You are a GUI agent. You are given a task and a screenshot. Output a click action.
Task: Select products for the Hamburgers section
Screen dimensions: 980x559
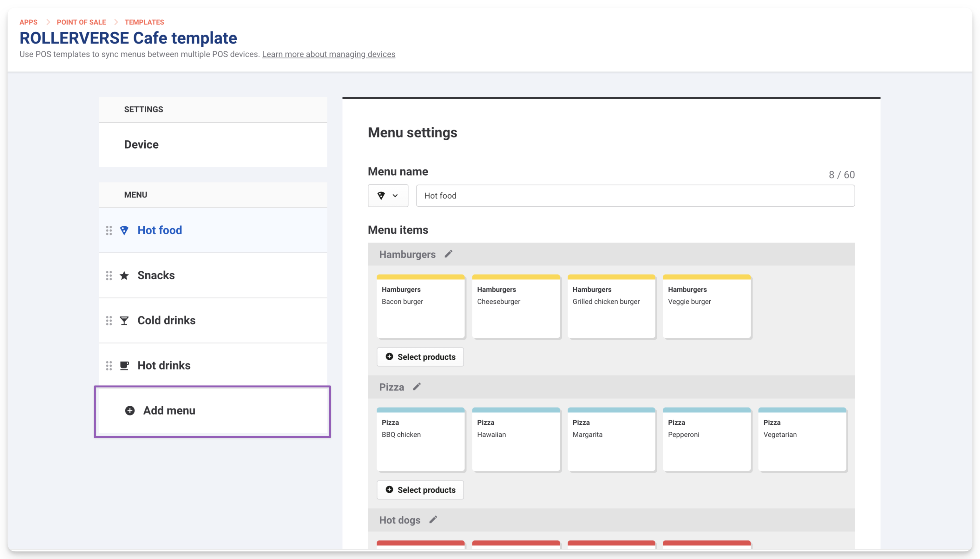tap(420, 357)
